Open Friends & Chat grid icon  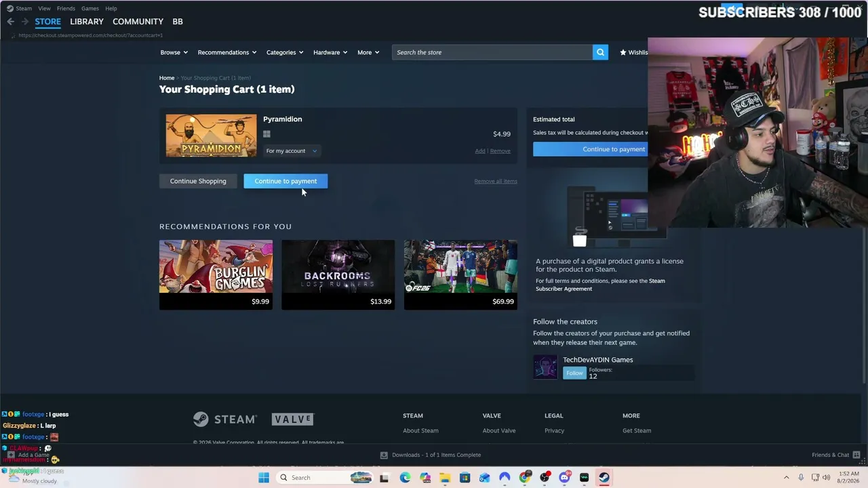pyautogui.click(x=856, y=455)
